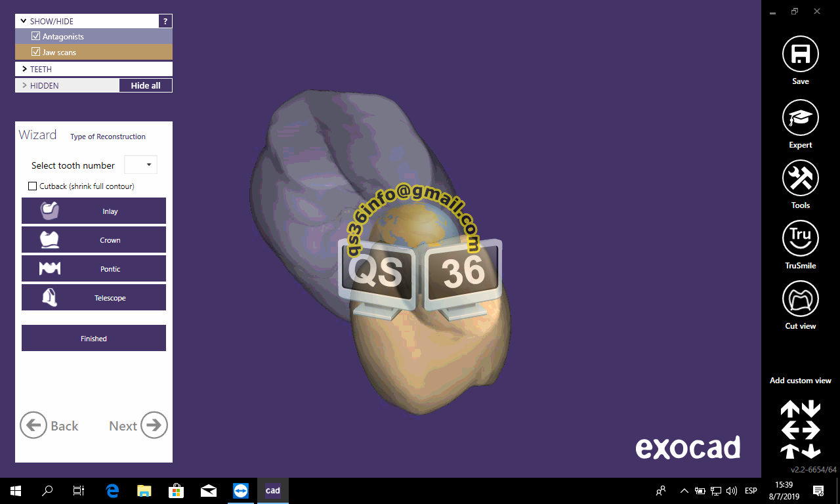Image resolution: width=840 pixels, height=504 pixels.
Task: Open Expert mode from the right sidebar
Action: pyautogui.click(x=800, y=117)
